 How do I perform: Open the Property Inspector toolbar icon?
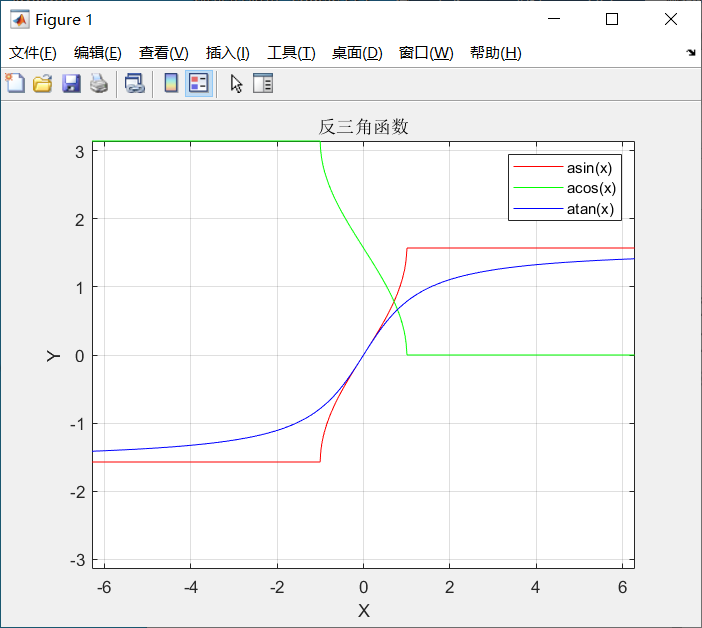[263, 83]
